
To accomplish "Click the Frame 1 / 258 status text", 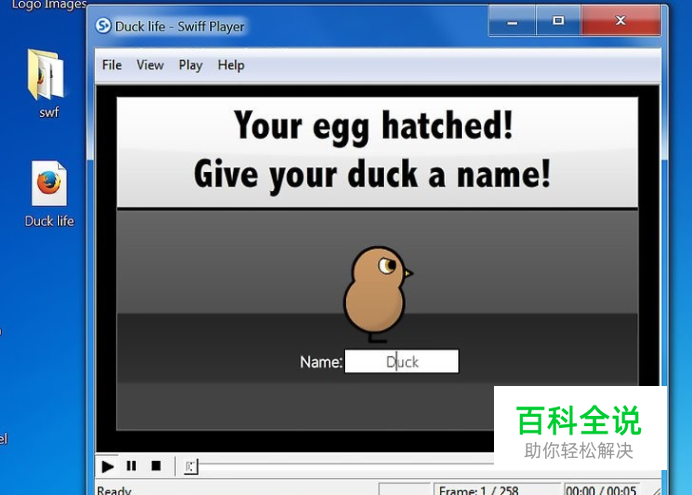I will 478,490.
